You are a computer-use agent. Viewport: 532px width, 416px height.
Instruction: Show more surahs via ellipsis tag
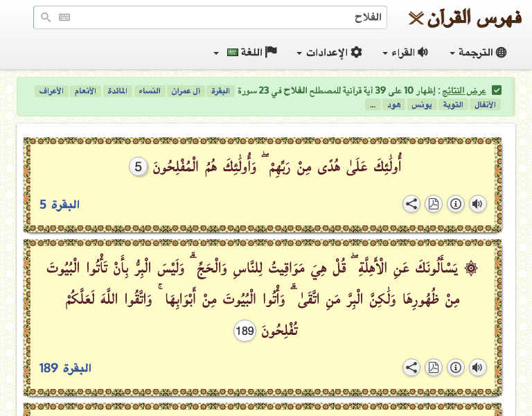point(373,105)
